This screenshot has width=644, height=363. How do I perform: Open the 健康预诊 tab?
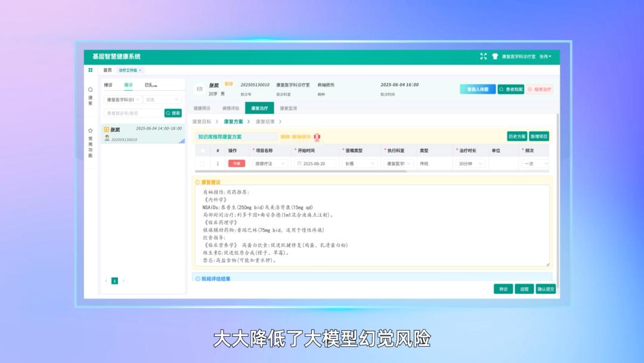pyautogui.click(x=202, y=108)
